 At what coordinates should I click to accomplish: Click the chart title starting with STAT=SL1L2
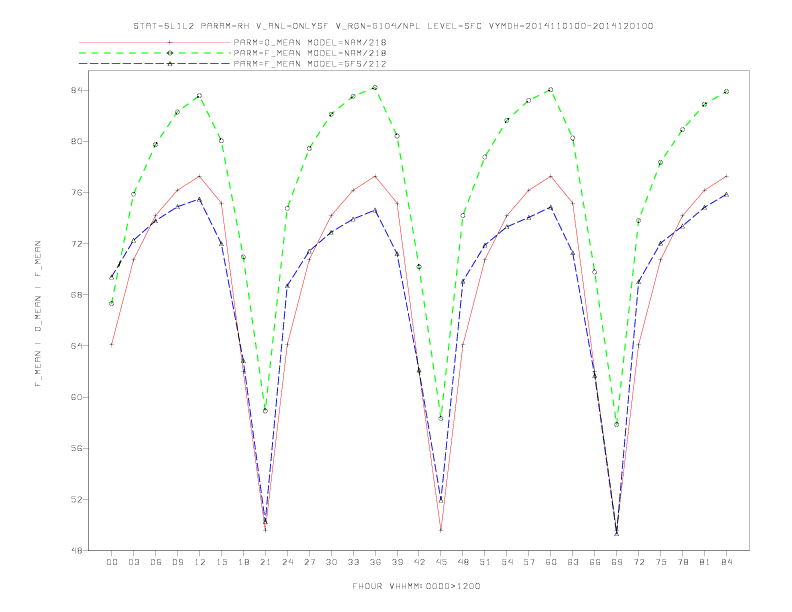[x=393, y=26]
